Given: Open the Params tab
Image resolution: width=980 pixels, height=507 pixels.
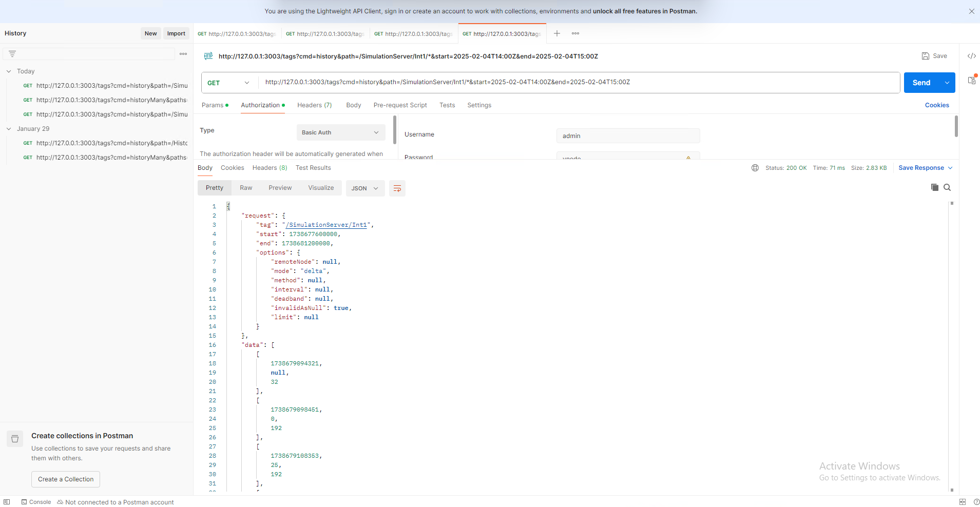Looking at the screenshot, I should click(215, 105).
